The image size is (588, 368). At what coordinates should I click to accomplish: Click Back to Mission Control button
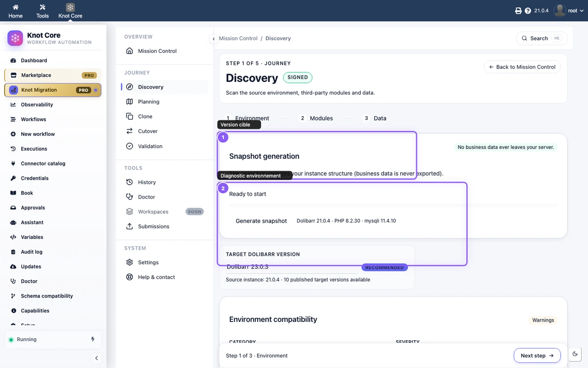[x=522, y=67]
